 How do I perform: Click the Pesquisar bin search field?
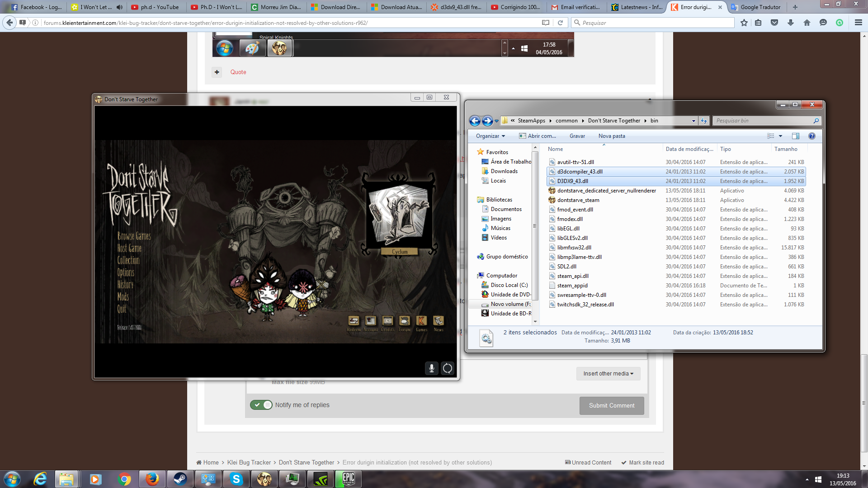767,121
